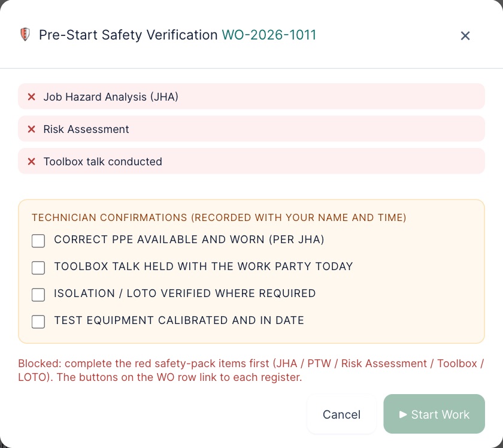
Task: Click the WO-2026-1011 work order number
Action: [x=269, y=35]
